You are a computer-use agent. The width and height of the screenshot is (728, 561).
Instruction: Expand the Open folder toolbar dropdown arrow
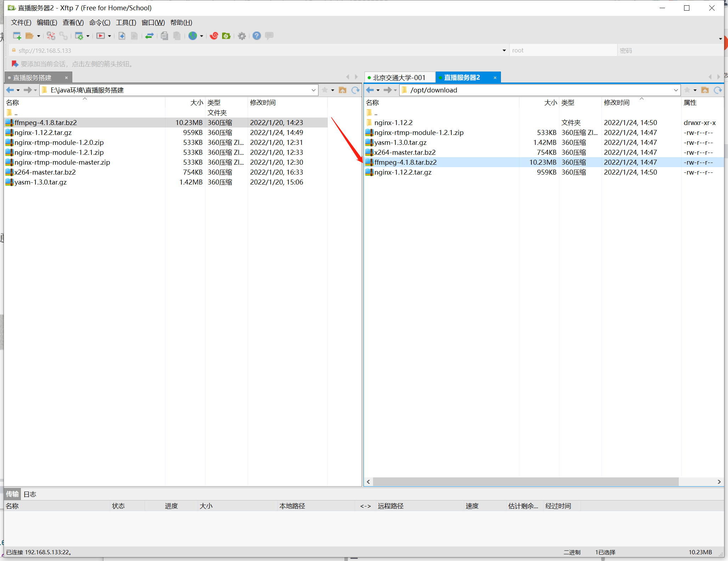point(38,36)
